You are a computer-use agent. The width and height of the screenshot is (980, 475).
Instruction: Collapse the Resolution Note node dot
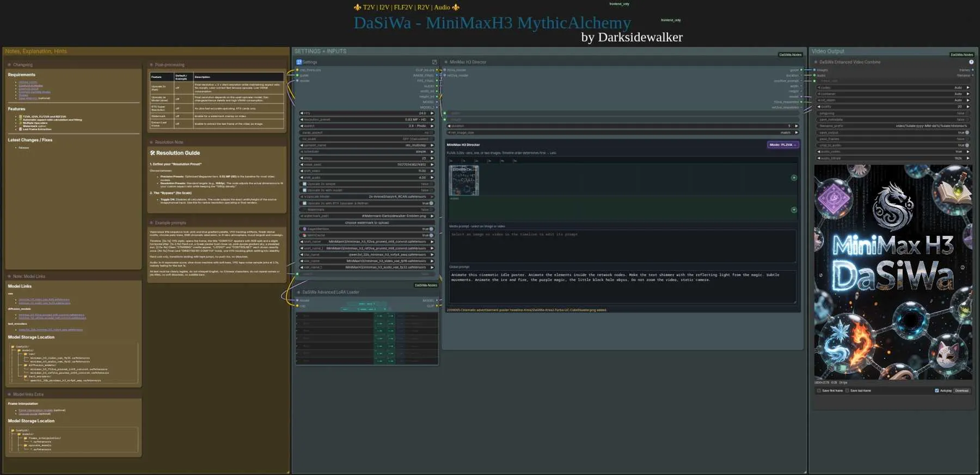coord(151,142)
